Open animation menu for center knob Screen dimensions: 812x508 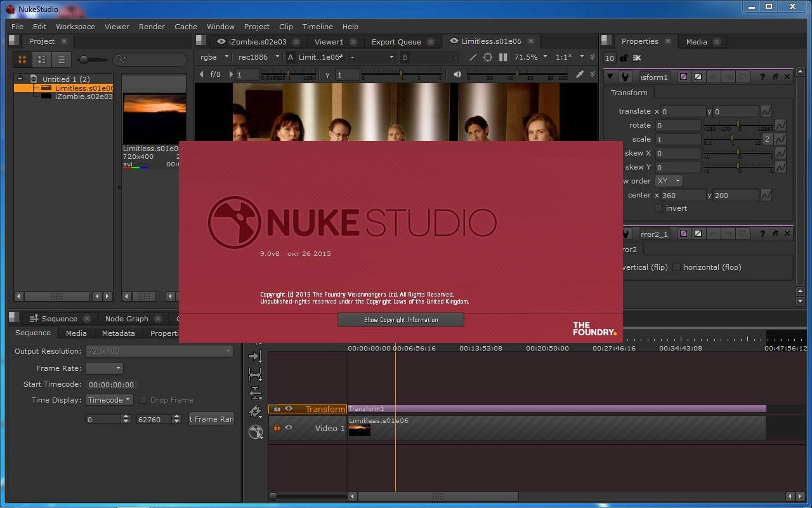[x=766, y=195]
